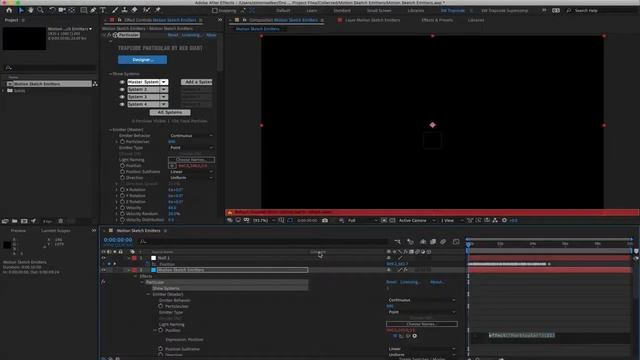Select the Roto Brush tool

146,10
